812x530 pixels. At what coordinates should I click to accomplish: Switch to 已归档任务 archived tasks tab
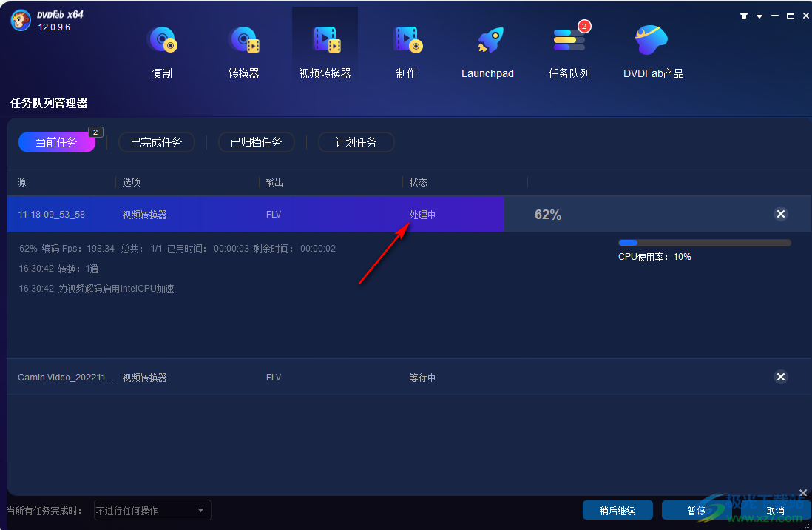pos(257,142)
